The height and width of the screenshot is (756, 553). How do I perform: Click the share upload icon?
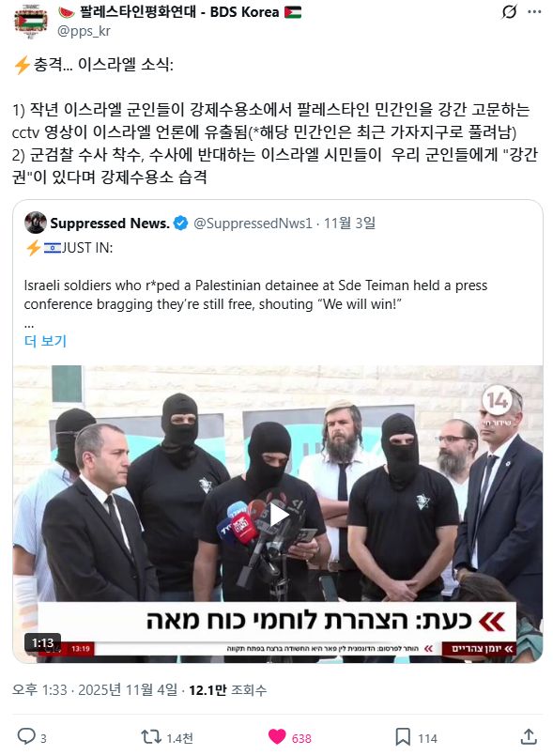pos(529,736)
